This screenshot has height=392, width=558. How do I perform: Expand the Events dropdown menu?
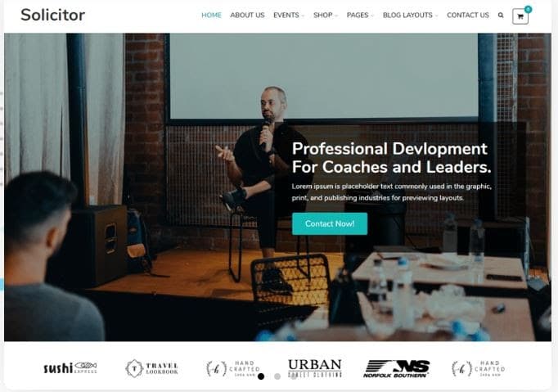[289, 16]
